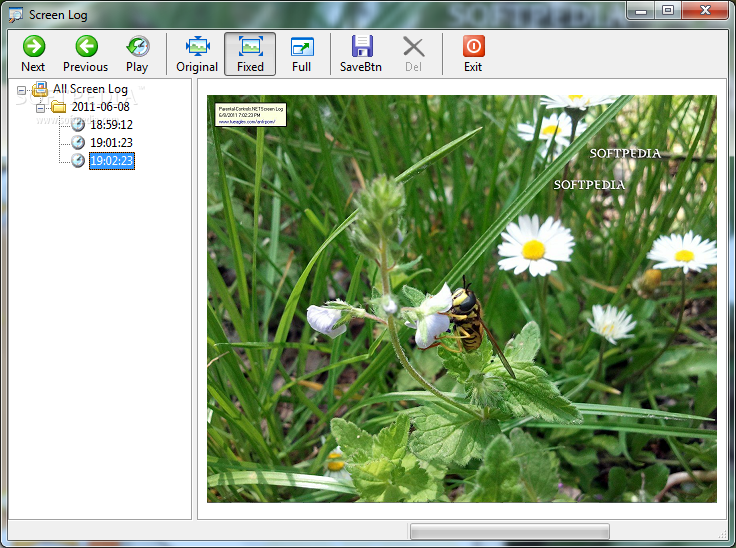Maximize the Screen Log window

(x=668, y=11)
